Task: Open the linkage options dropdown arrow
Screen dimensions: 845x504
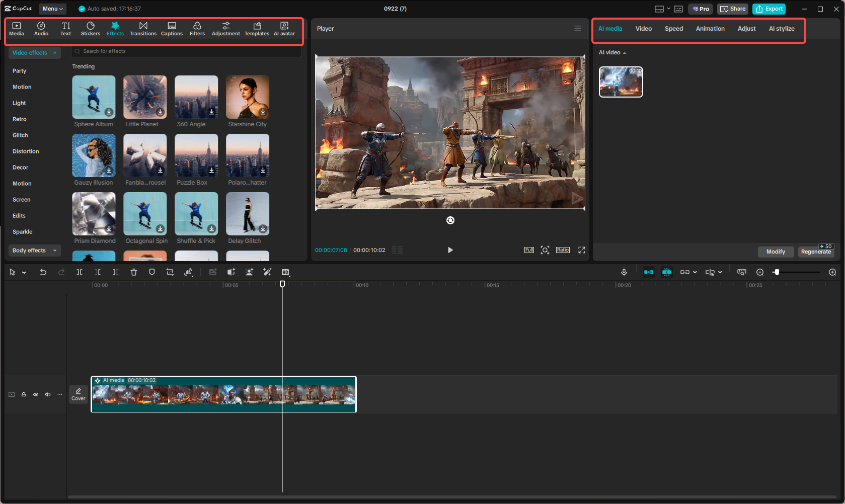Action: [695, 272]
